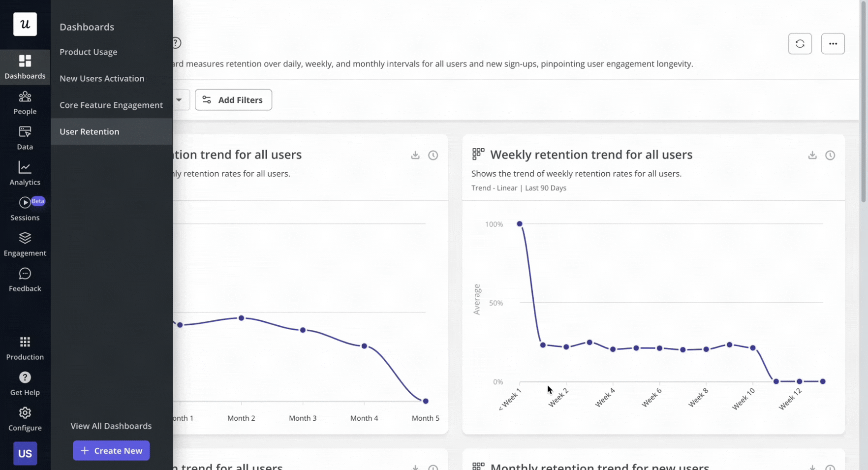
Task: Select Core Feature Engagement from the menu
Action: coord(111,105)
